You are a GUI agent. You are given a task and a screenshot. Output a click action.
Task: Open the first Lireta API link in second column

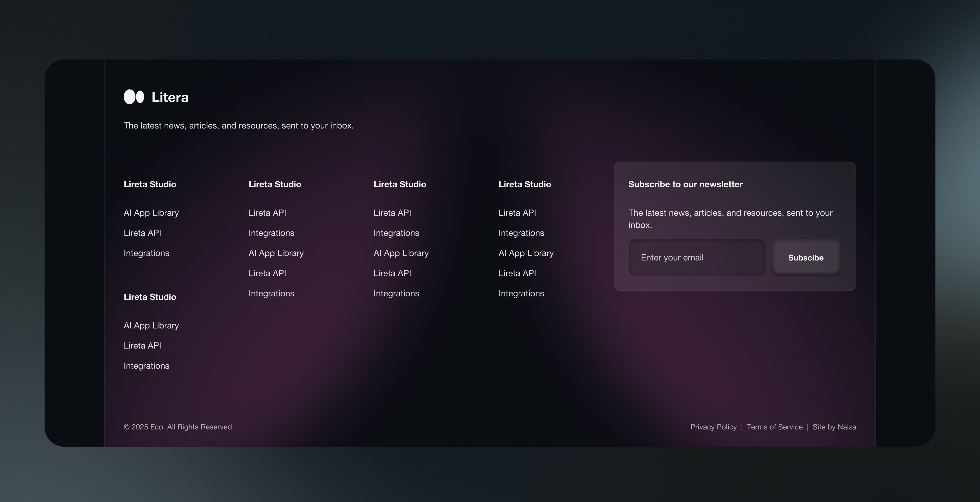coord(267,213)
